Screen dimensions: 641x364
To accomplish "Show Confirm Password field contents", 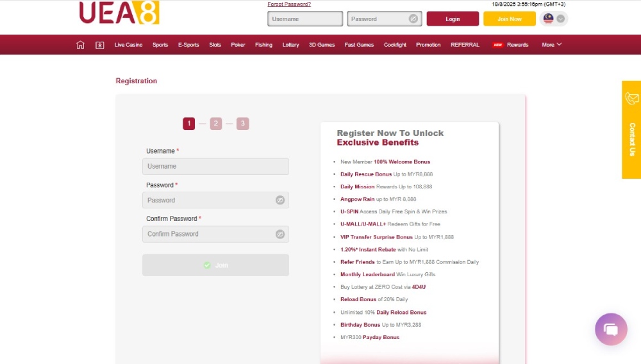I will 280,234.
